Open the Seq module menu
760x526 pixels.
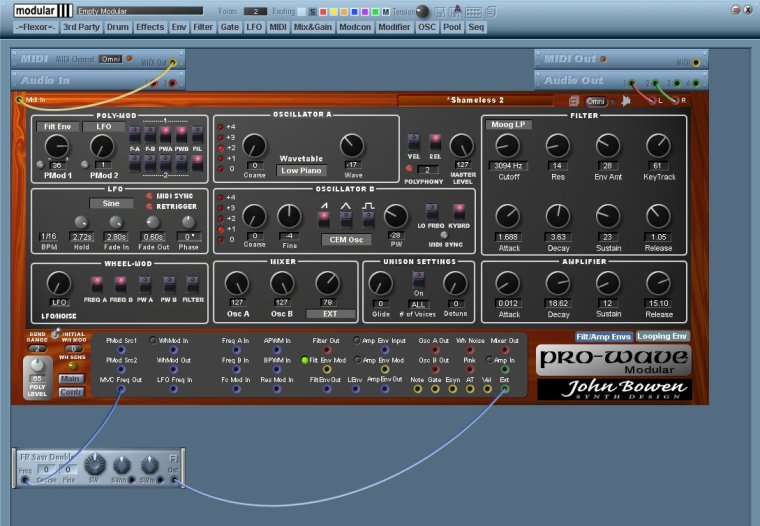[476, 27]
